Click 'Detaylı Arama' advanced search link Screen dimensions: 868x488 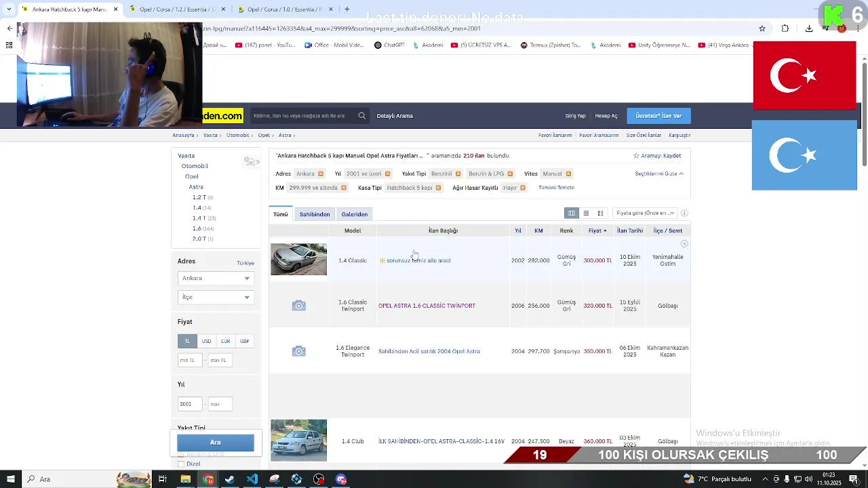395,116
